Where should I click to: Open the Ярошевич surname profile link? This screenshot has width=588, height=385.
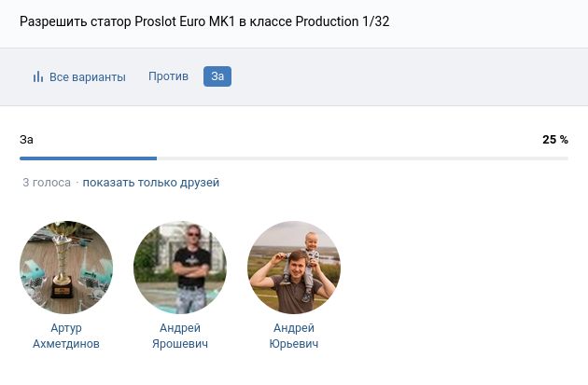tap(180, 344)
